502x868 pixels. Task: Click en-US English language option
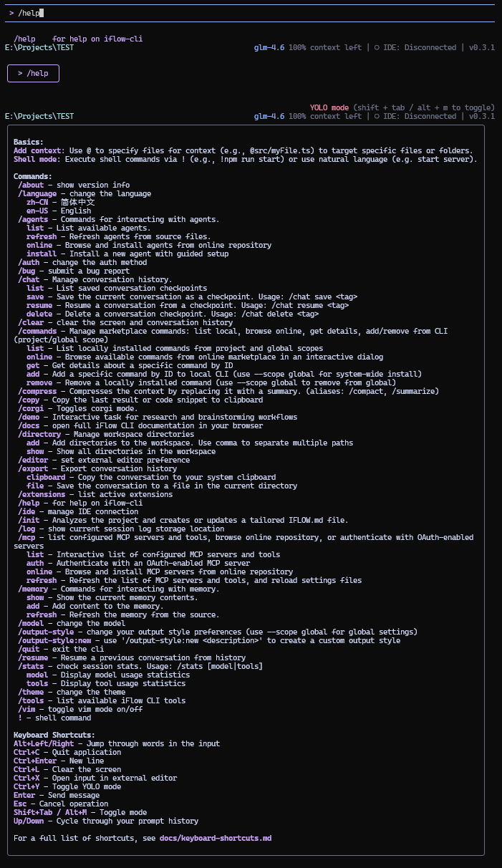[x=37, y=211]
